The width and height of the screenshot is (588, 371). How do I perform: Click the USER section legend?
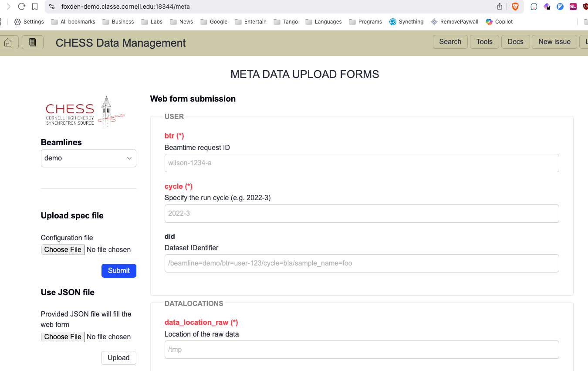(x=174, y=117)
